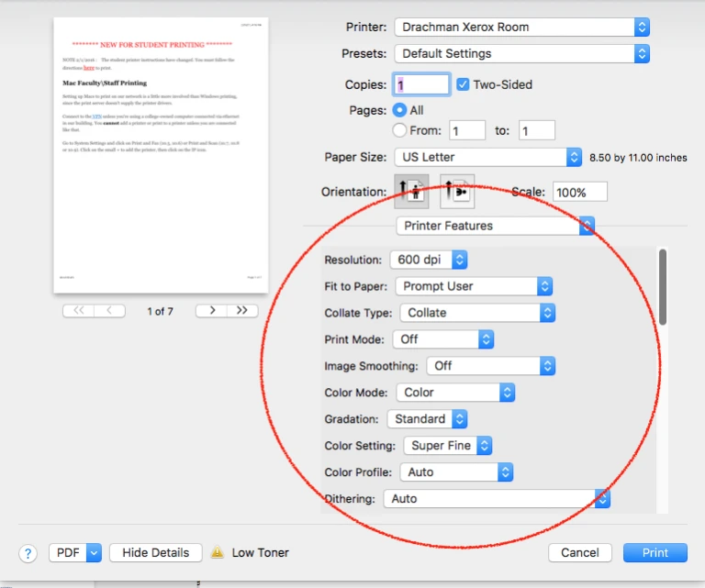Open the Presets dropdown
Image resolution: width=705 pixels, height=588 pixels.
[522, 54]
